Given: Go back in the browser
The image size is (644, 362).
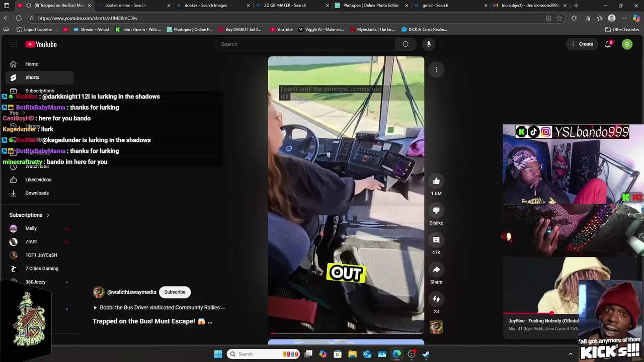Looking at the screenshot, I should coord(7,18).
